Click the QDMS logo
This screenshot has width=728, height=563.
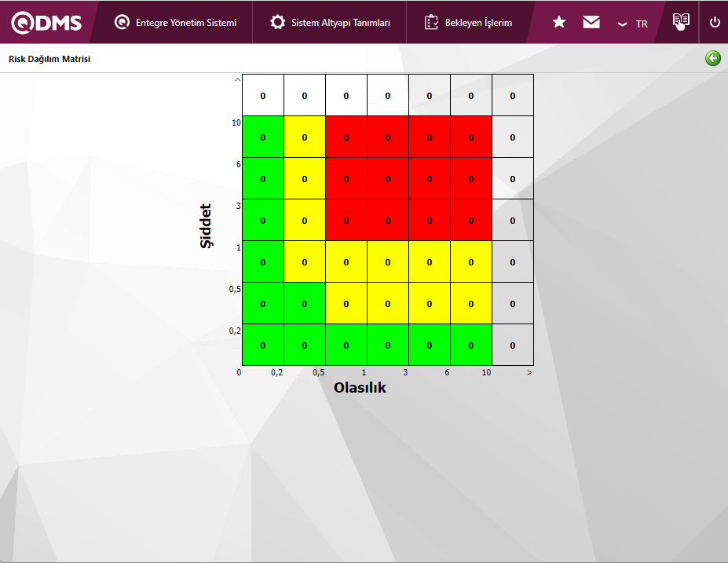(x=46, y=22)
